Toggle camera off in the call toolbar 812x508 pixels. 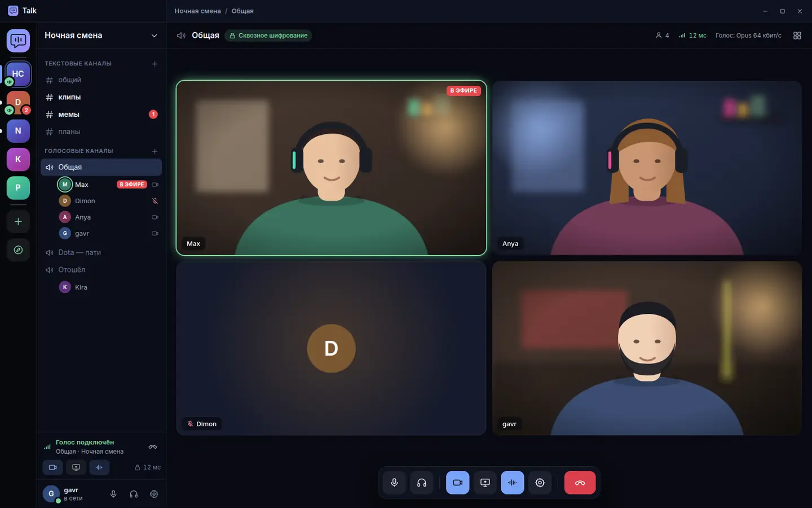coord(457,483)
